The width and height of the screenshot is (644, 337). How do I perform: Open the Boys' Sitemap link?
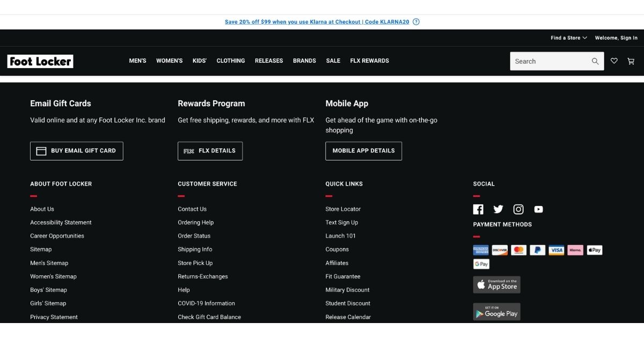(x=48, y=290)
